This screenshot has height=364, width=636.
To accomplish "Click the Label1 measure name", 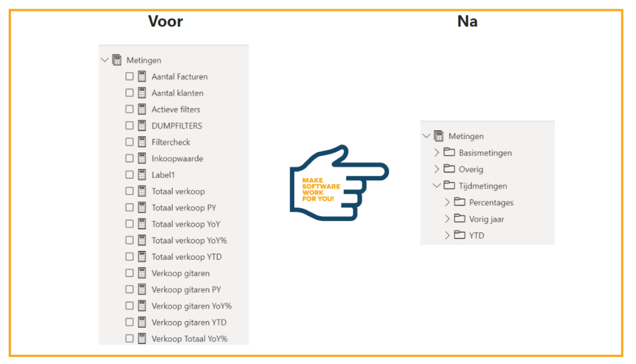I will pyautogui.click(x=163, y=175).
